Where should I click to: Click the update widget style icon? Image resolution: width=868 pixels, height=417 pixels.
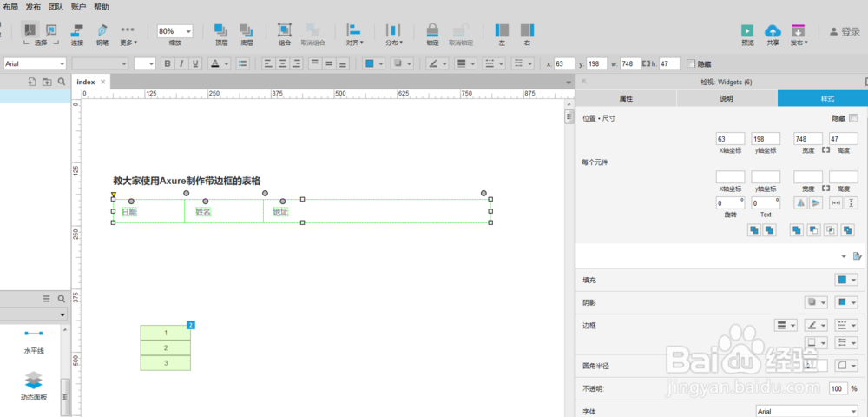point(857,256)
